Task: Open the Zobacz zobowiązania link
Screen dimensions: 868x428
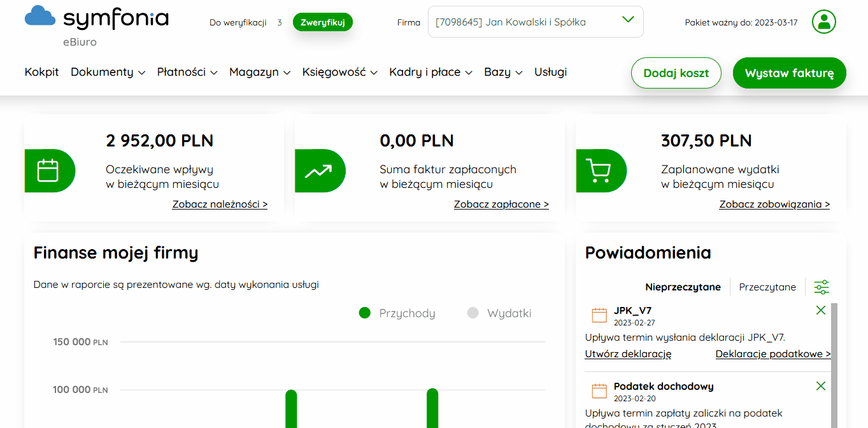Action: point(774,204)
